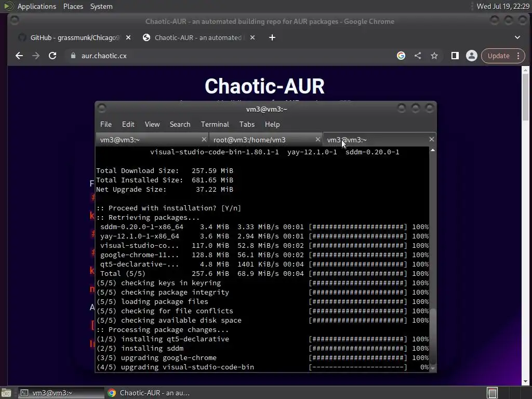Viewport: 532px width, 399px height.
Task: Open the Places menu in the panel
Action: pos(73,6)
